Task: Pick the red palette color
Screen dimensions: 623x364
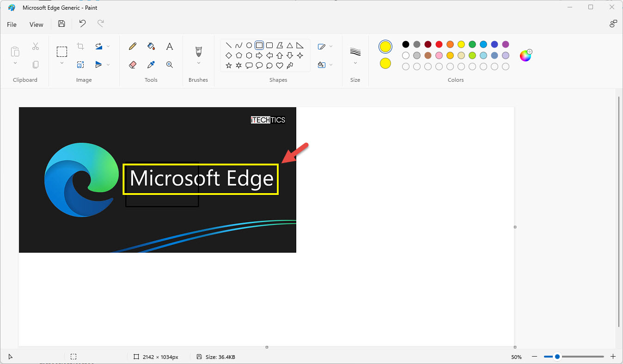Action: pos(439,44)
